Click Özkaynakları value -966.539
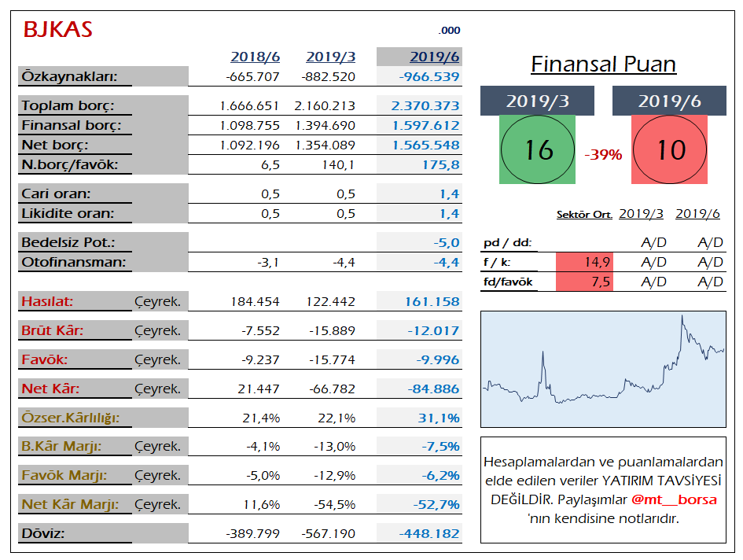 pyautogui.click(x=429, y=77)
